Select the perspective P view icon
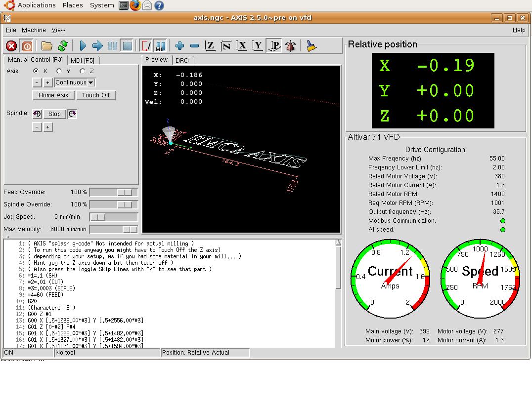 point(274,46)
